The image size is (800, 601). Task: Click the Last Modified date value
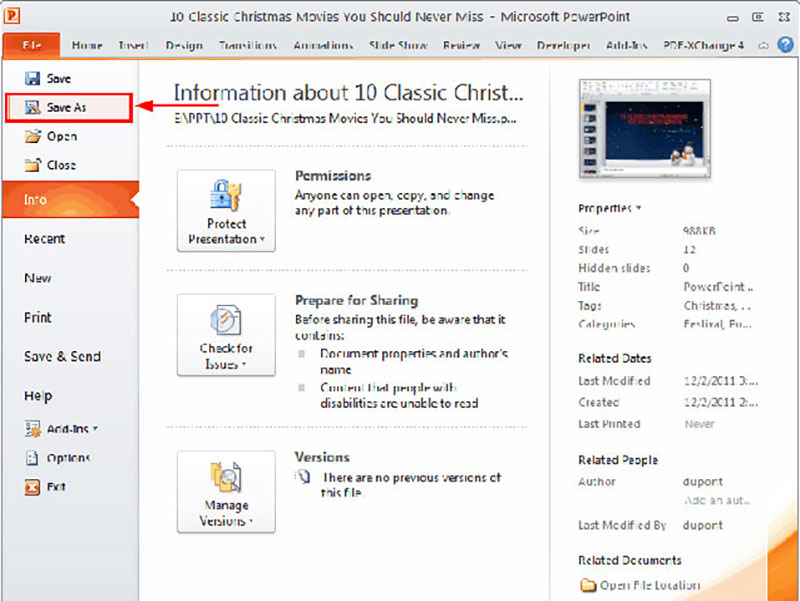pos(720,381)
